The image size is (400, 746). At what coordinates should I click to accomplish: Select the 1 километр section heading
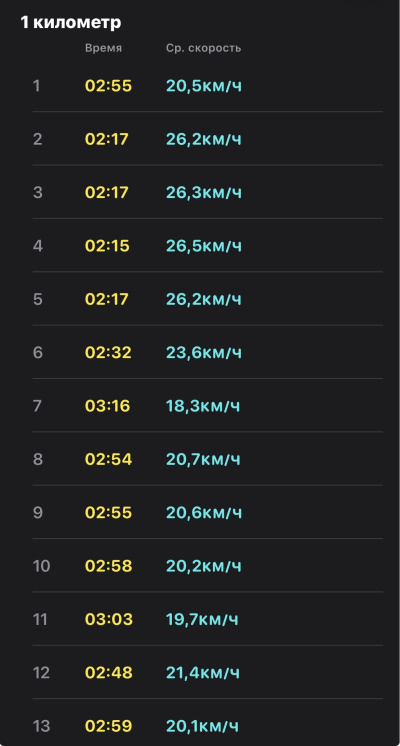70,22
